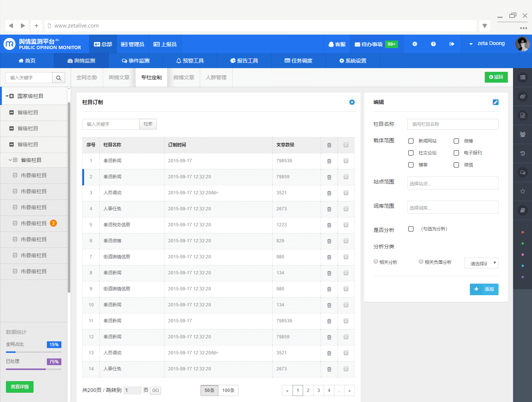
Task: Click the star favorites icon in right sidebar
Action: [x=523, y=191]
